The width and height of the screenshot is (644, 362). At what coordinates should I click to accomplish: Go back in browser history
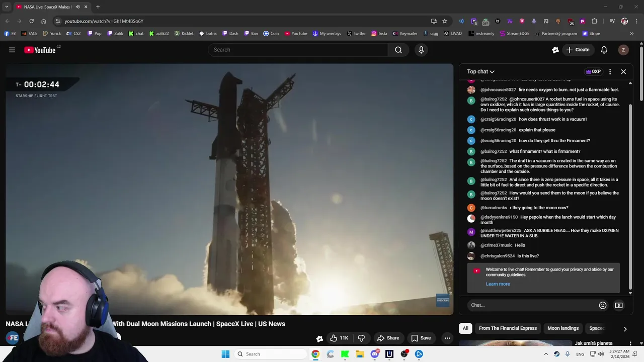click(x=7, y=21)
